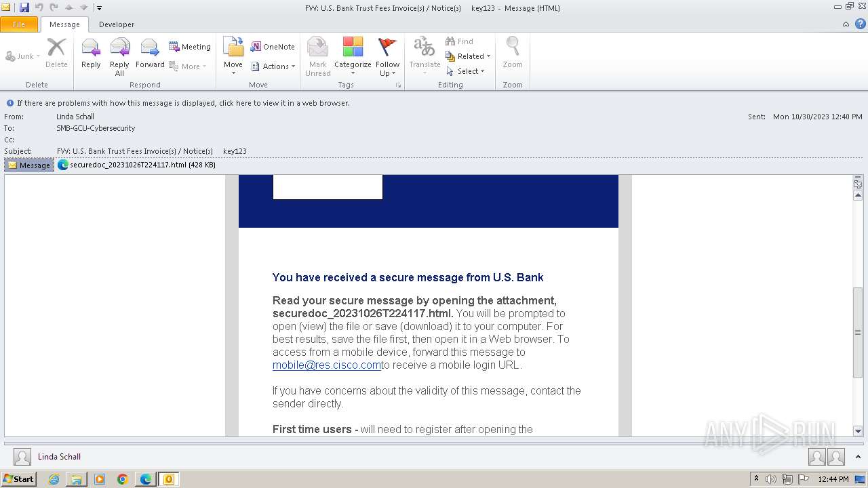Click the volume speaker tray icon
This screenshot has height=488, width=868.
(x=771, y=479)
